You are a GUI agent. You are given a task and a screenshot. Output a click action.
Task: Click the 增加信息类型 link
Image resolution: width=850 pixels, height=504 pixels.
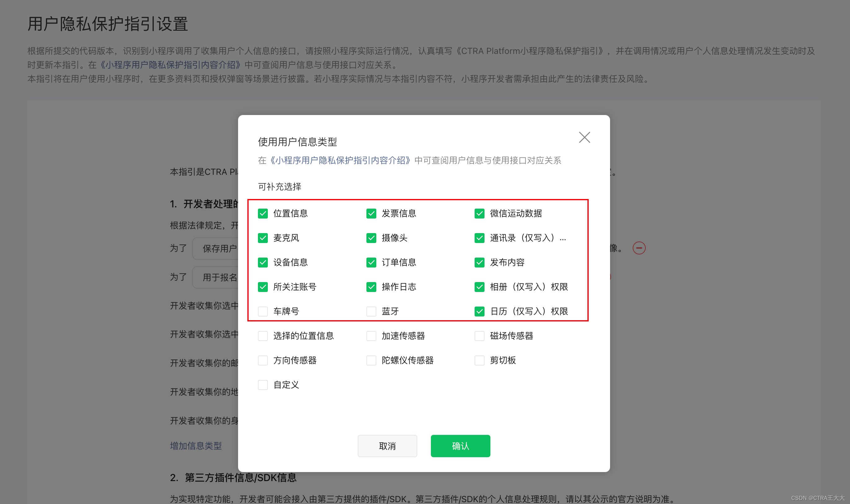(196, 446)
